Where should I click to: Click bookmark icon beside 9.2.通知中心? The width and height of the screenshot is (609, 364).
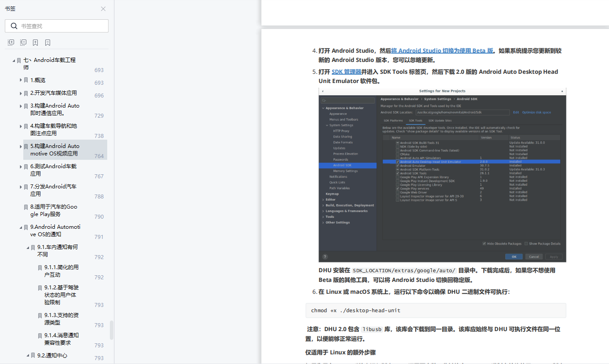click(x=33, y=356)
